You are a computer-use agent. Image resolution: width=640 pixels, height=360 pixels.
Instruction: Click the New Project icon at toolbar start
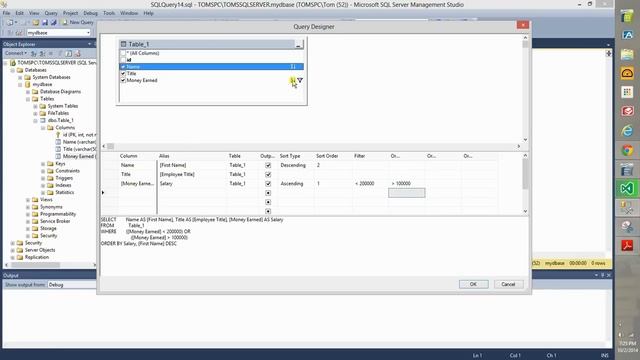(11, 22)
